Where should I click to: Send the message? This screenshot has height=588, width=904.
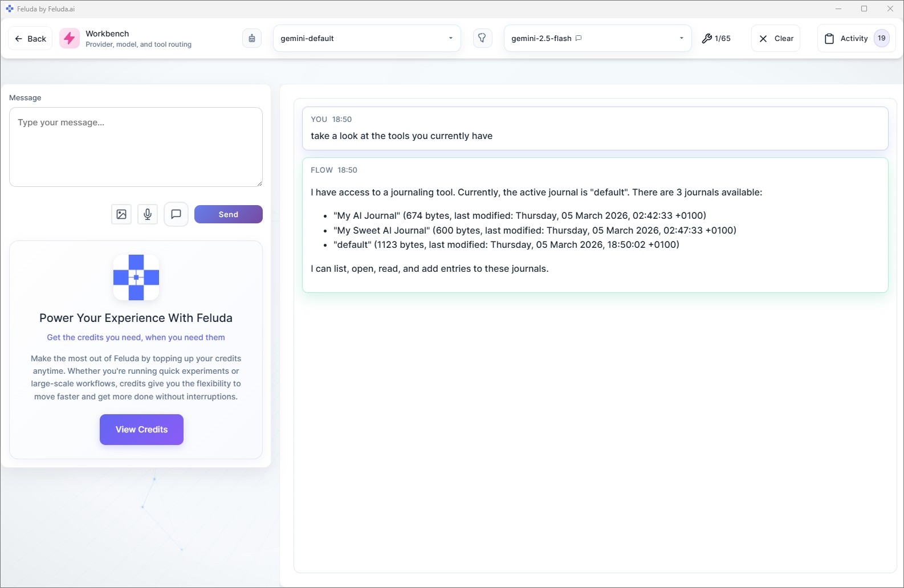point(229,214)
